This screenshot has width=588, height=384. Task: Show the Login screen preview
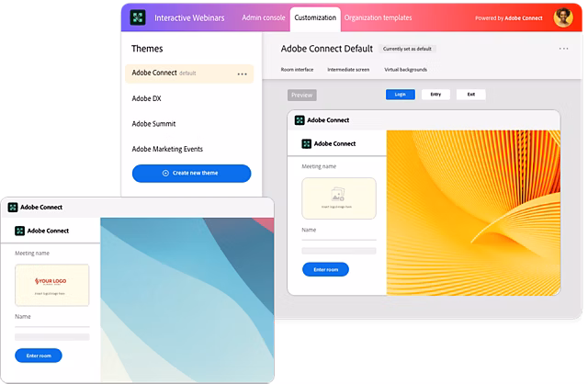[x=401, y=95]
